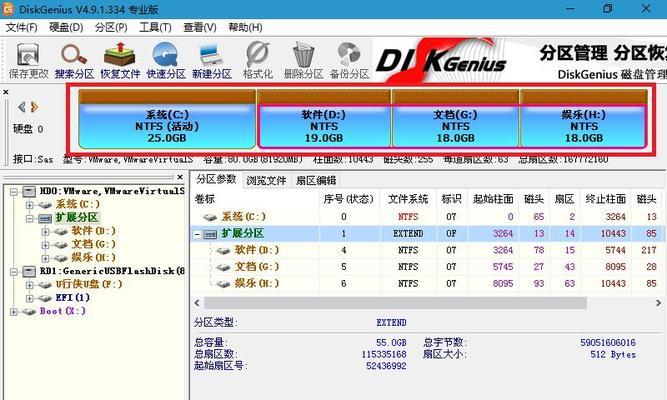Collapse the 扩展分区 tree node
Image resolution: width=667 pixels, height=400 pixels.
pos(29,219)
